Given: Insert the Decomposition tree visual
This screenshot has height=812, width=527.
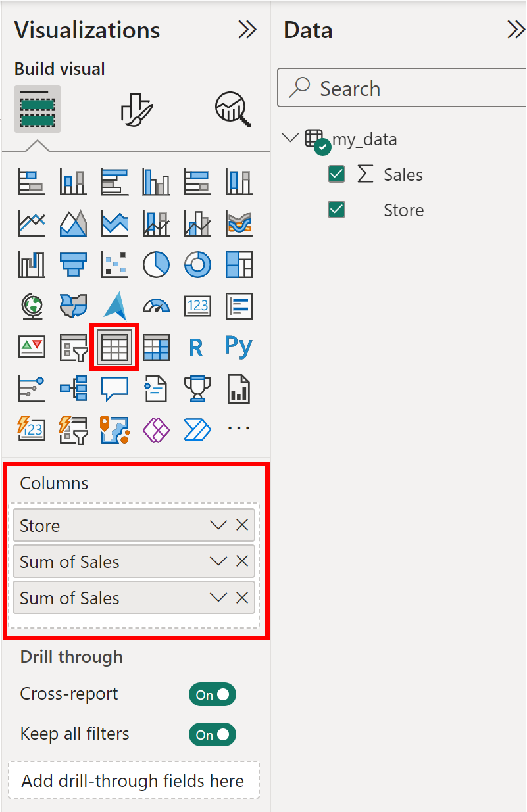Looking at the screenshot, I should (x=73, y=388).
